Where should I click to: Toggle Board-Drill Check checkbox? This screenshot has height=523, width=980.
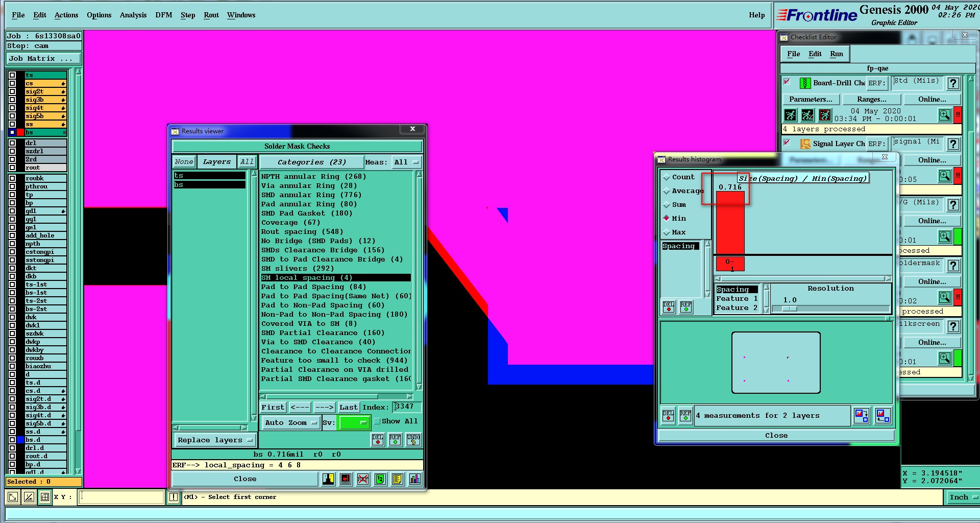787,82
